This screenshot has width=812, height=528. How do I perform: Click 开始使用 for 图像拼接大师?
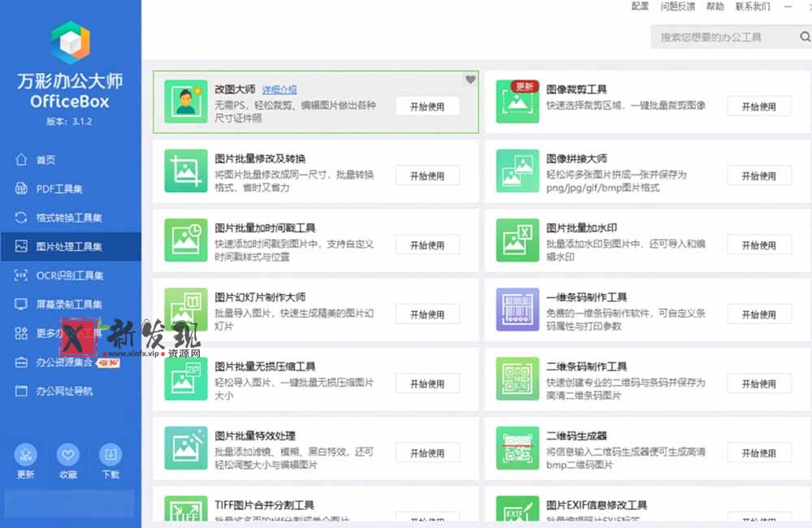coord(758,175)
